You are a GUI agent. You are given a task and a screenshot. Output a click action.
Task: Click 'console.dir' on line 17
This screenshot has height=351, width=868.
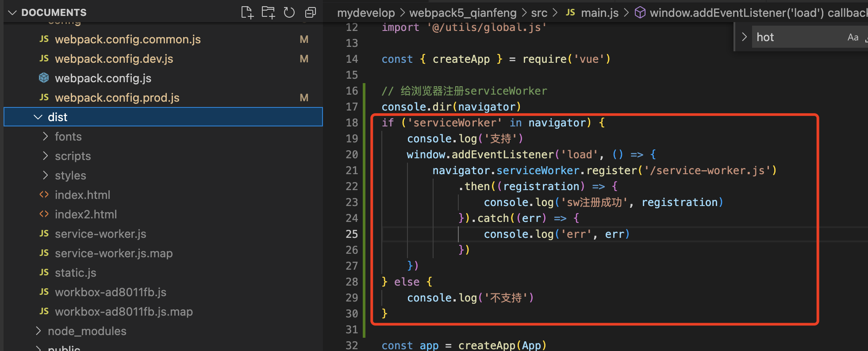pyautogui.click(x=417, y=107)
